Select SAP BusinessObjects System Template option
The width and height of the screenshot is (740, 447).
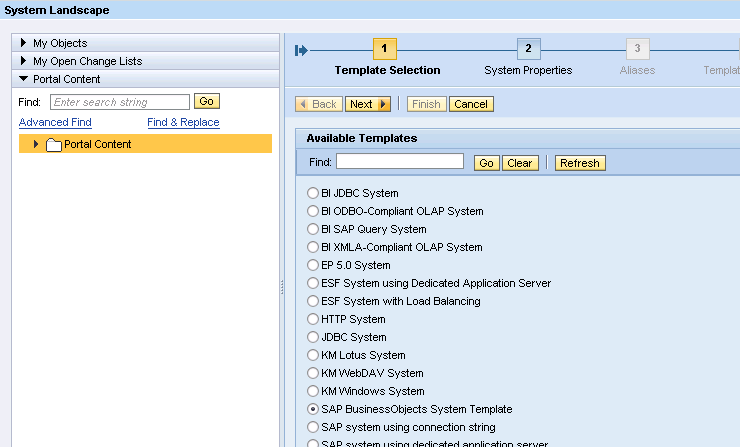[313, 409]
